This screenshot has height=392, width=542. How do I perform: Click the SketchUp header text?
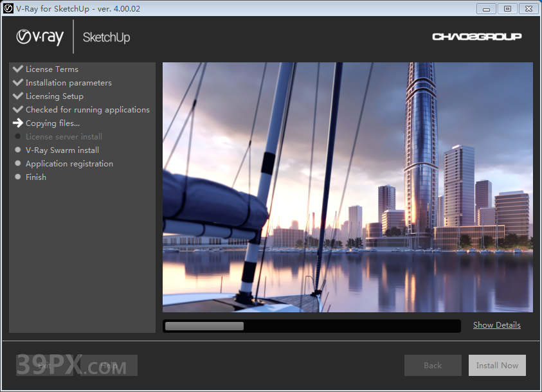point(107,37)
